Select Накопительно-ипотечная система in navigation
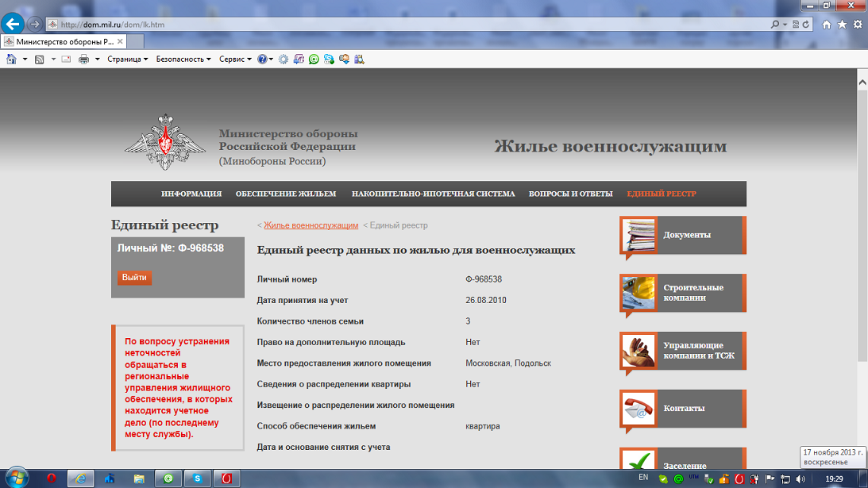Screen dimensions: 868x488 (x=433, y=194)
